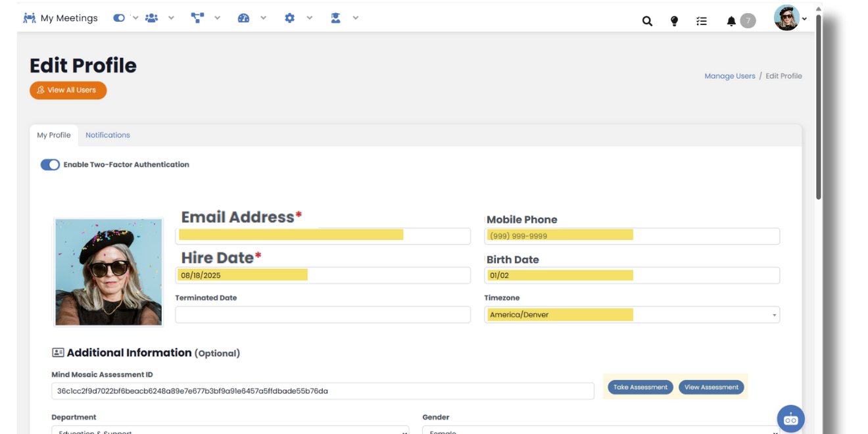The width and height of the screenshot is (868, 434).
Task: Open My Meetings in the navbar
Action: pos(60,18)
